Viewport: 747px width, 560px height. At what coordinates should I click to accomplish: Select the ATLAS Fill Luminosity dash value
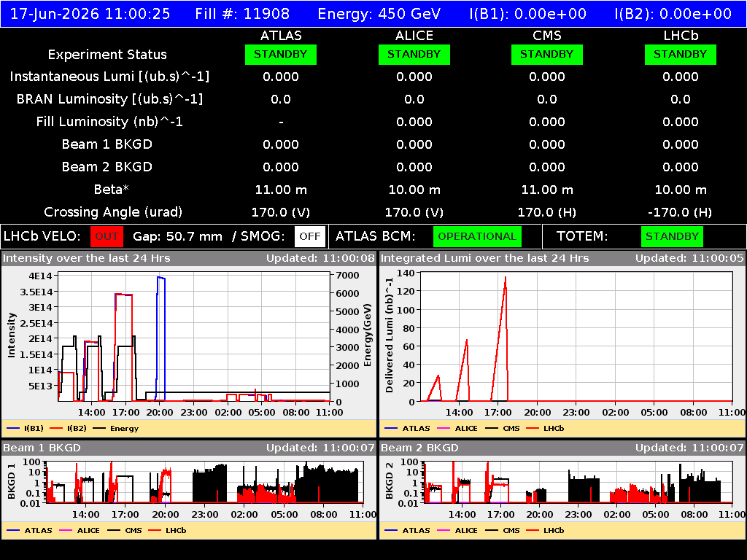click(x=281, y=122)
